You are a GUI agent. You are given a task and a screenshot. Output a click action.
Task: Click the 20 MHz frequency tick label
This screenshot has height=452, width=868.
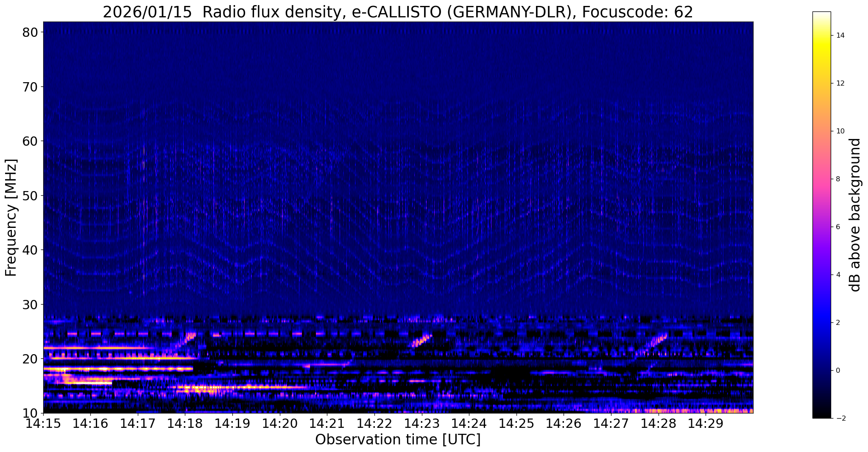click(x=31, y=359)
